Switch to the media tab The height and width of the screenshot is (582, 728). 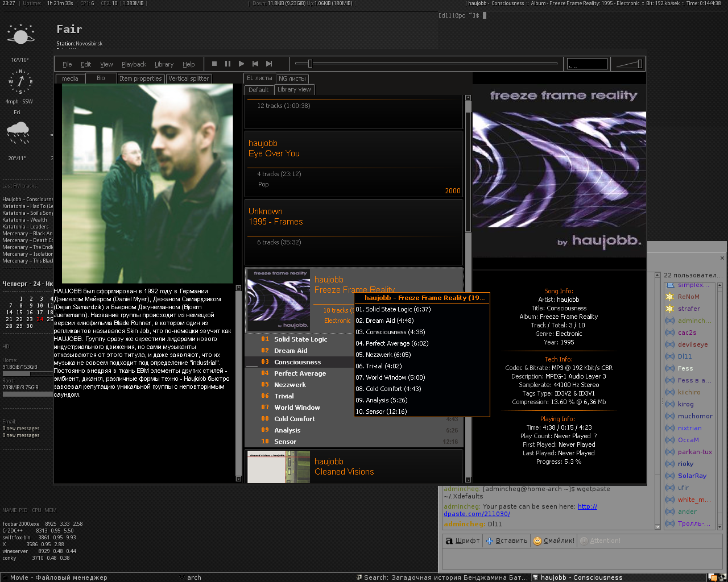(x=70, y=78)
